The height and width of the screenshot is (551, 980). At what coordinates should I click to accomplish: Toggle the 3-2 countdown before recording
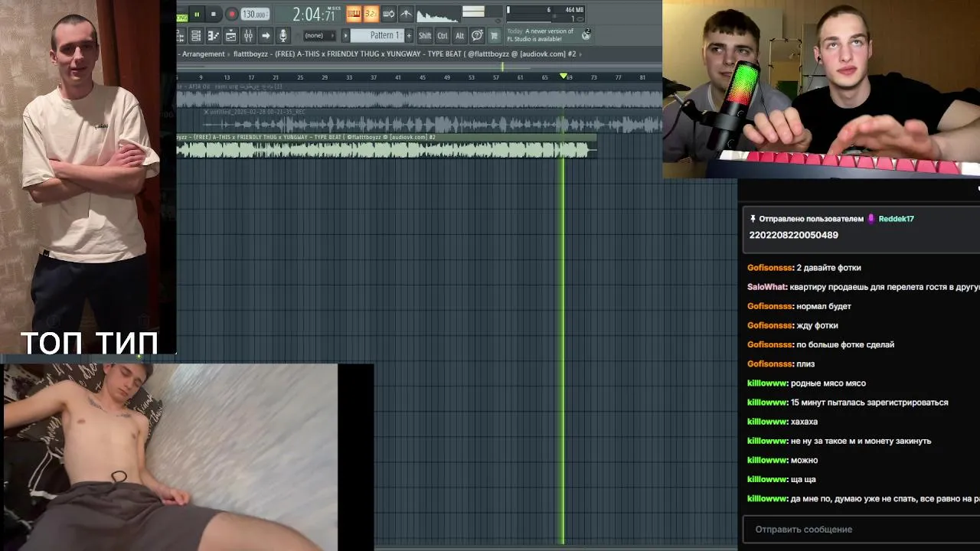tap(371, 14)
